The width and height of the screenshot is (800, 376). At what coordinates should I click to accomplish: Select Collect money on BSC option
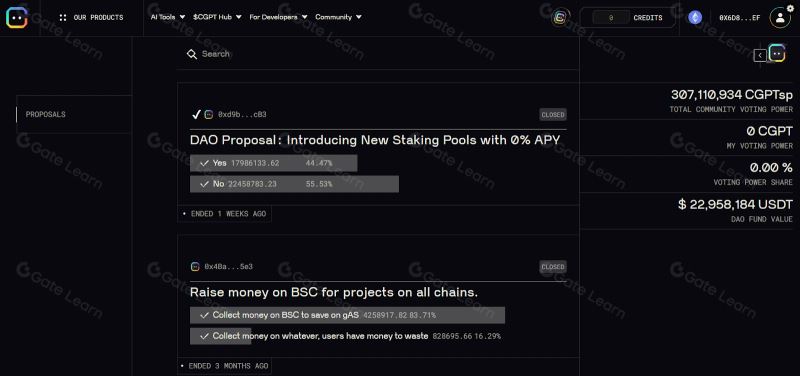(x=347, y=315)
